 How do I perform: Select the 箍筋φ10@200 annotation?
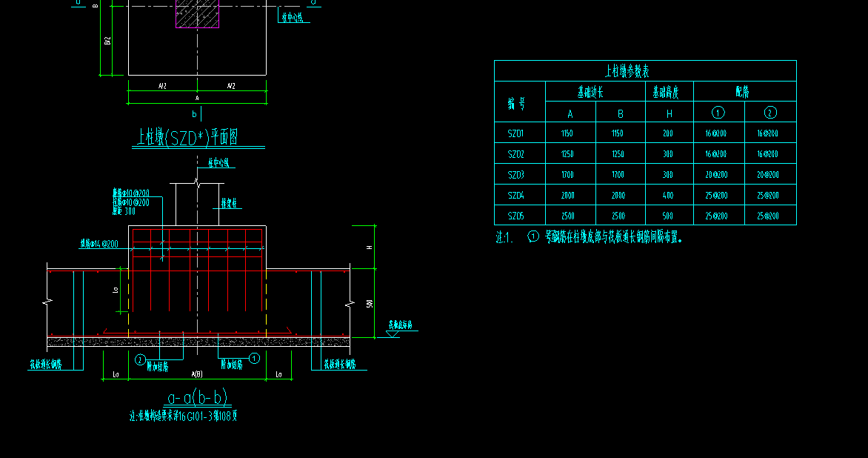130,193
